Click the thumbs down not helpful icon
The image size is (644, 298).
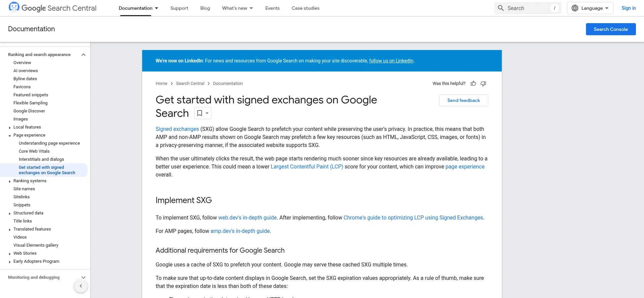pyautogui.click(x=483, y=84)
